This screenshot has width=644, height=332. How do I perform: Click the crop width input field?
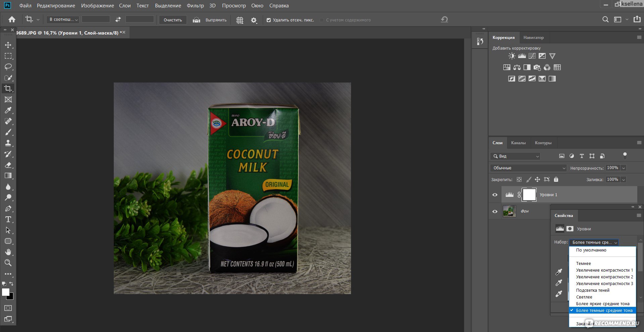click(x=96, y=19)
